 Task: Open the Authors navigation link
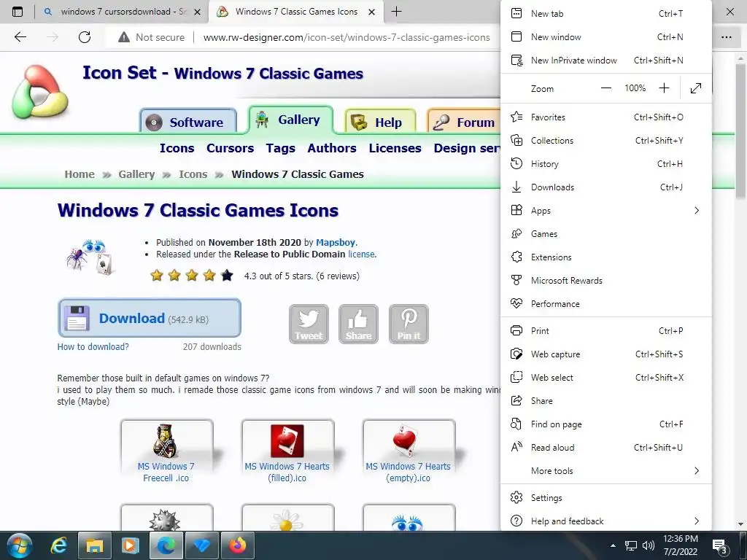point(332,148)
